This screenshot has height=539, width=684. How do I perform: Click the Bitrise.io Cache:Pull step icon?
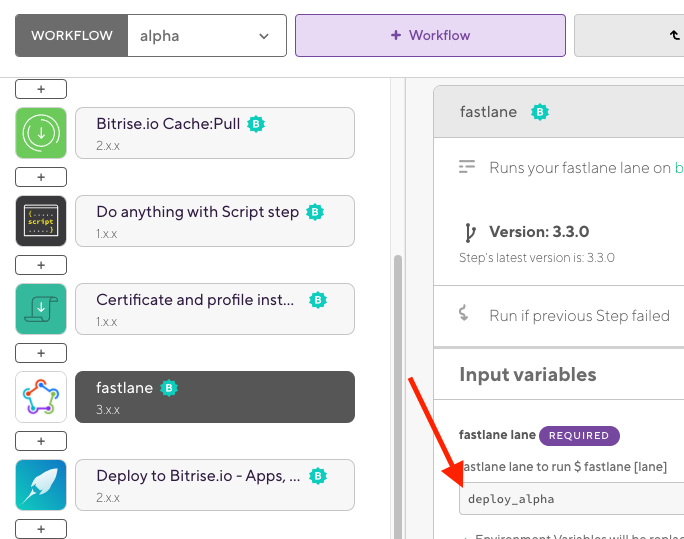[41, 133]
